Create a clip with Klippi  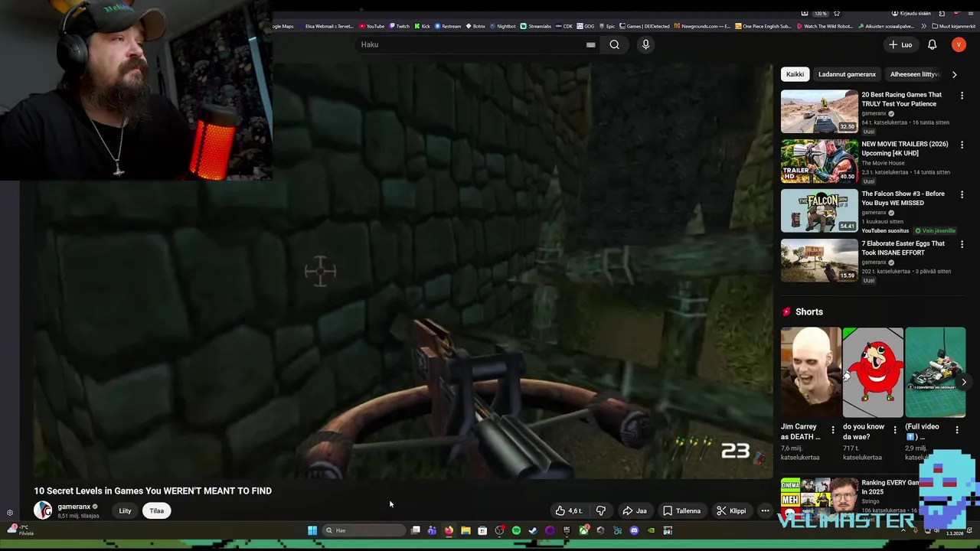(731, 510)
